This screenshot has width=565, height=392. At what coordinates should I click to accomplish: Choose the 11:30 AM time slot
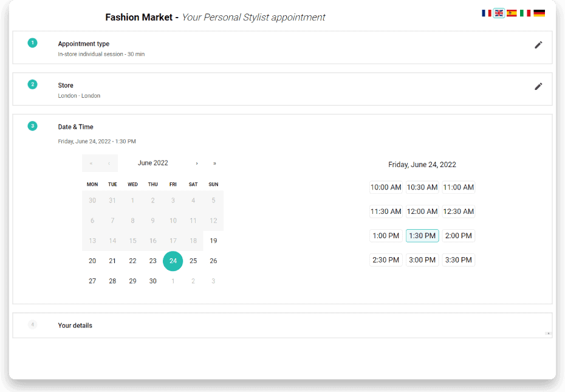(386, 211)
